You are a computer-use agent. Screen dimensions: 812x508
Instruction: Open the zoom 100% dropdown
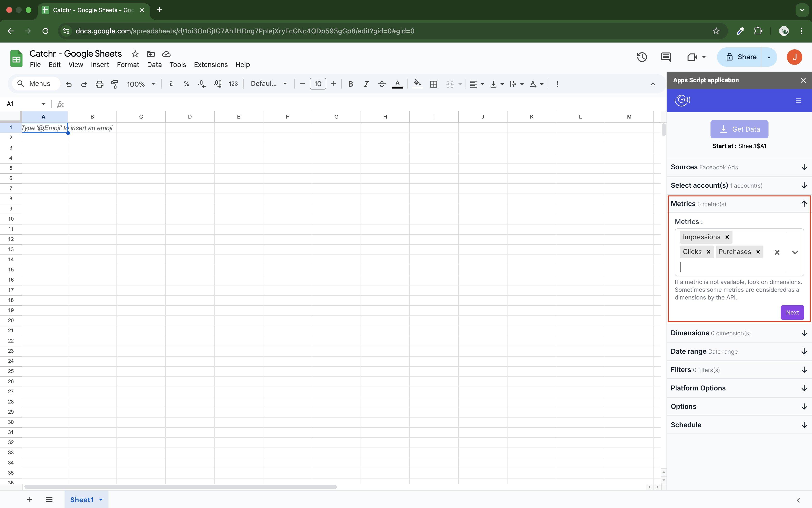pyautogui.click(x=141, y=84)
